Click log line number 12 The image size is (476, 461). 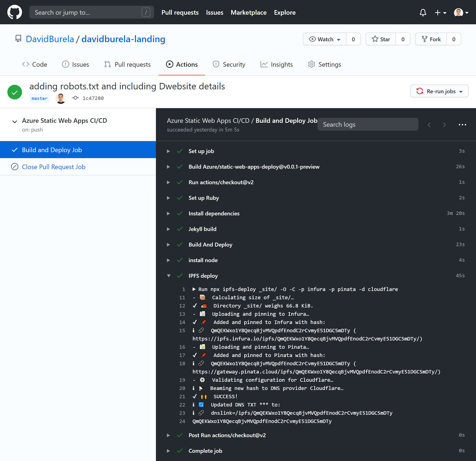pyautogui.click(x=182, y=306)
